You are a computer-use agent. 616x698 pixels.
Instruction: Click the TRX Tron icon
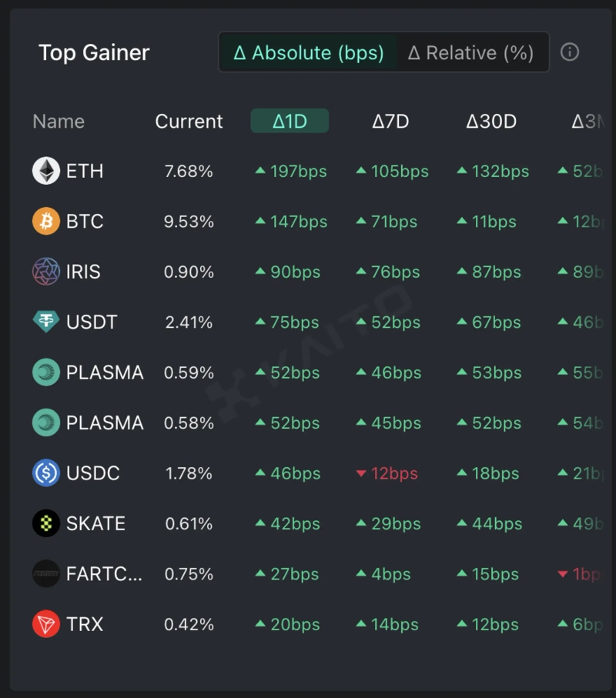pos(46,624)
